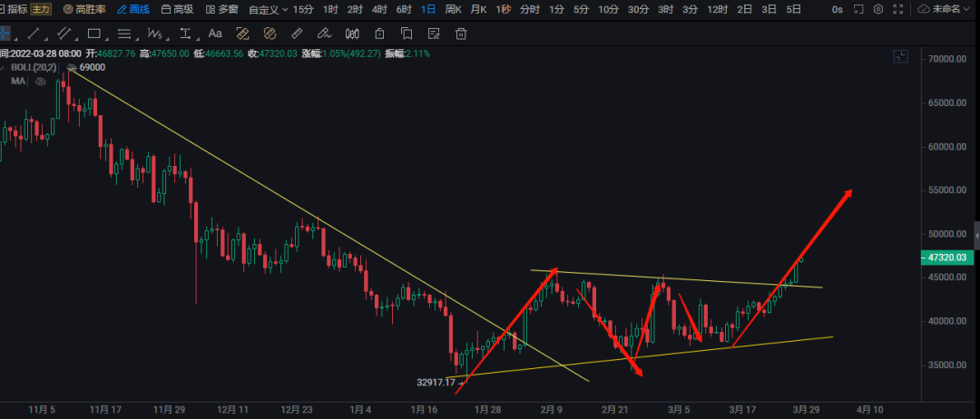Toggle MA indicator visibility eye

point(41,82)
